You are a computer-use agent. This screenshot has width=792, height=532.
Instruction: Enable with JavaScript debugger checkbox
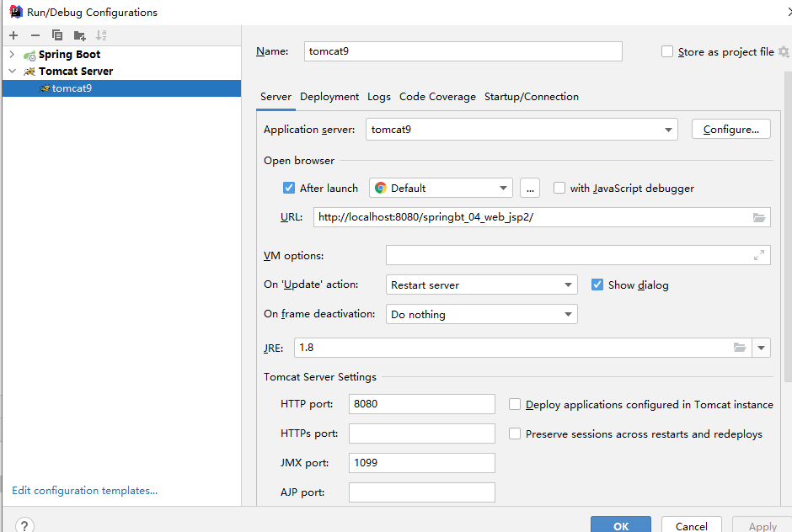click(x=559, y=189)
